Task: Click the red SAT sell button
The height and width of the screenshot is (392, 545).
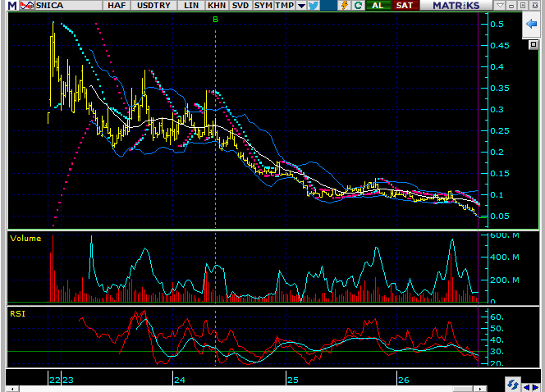Action: (x=404, y=5)
